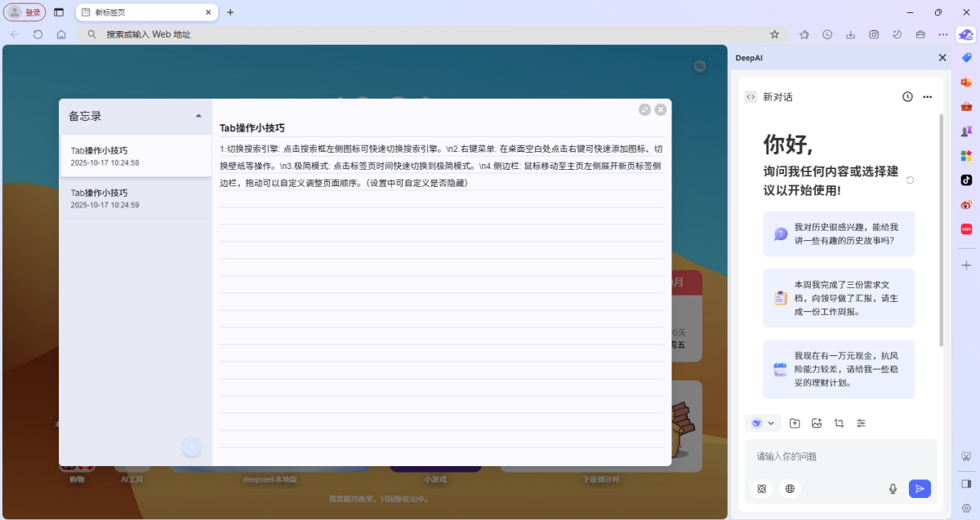Select the crop screenshot tool in DeepAI
The image size is (980, 520).
[x=839, y=424]
